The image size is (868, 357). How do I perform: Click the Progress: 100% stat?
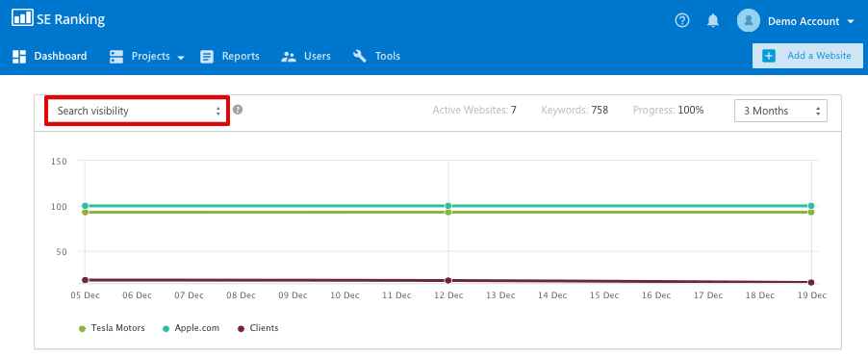[x=668, y=110]
